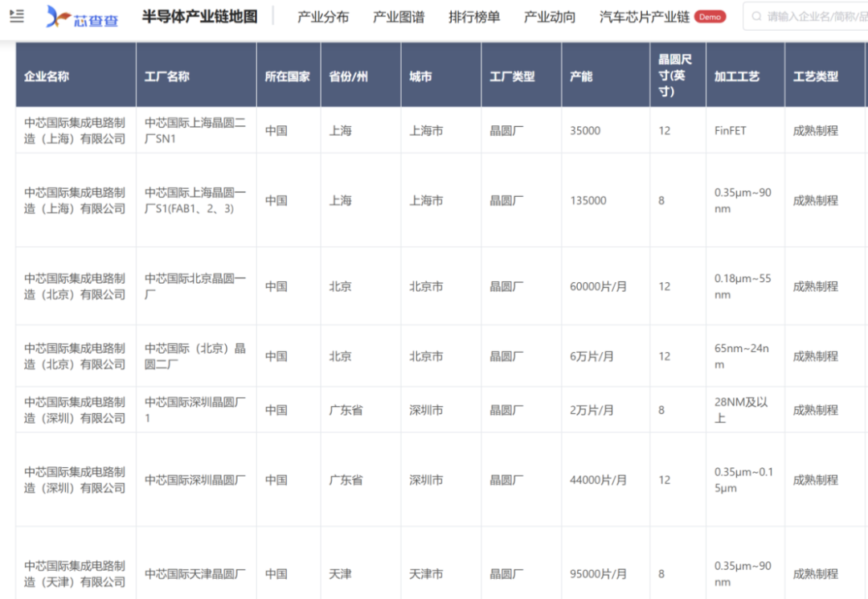This screenshot has height=599, width=868.
Task: Select factory 中芯国际深圳晶圆厂1
Action: (x=194, y=410)
